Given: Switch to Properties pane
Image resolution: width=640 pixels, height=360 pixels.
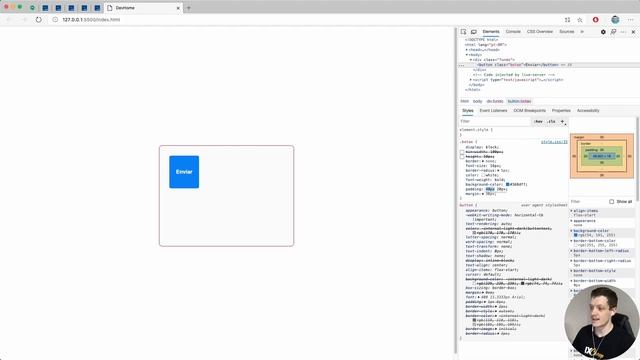Looking at the screenshot, I should (x=561, y=111).
